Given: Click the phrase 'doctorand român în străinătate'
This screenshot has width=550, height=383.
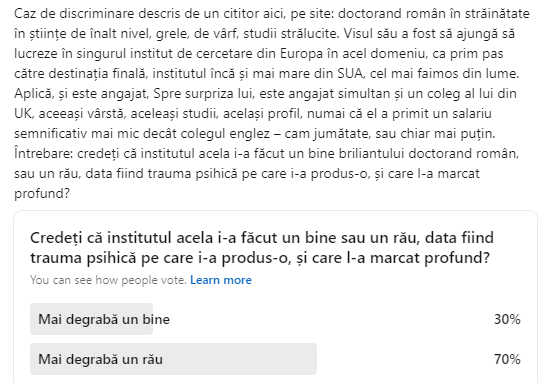Looking at the screenshot, I should click(x=434, y=13).
